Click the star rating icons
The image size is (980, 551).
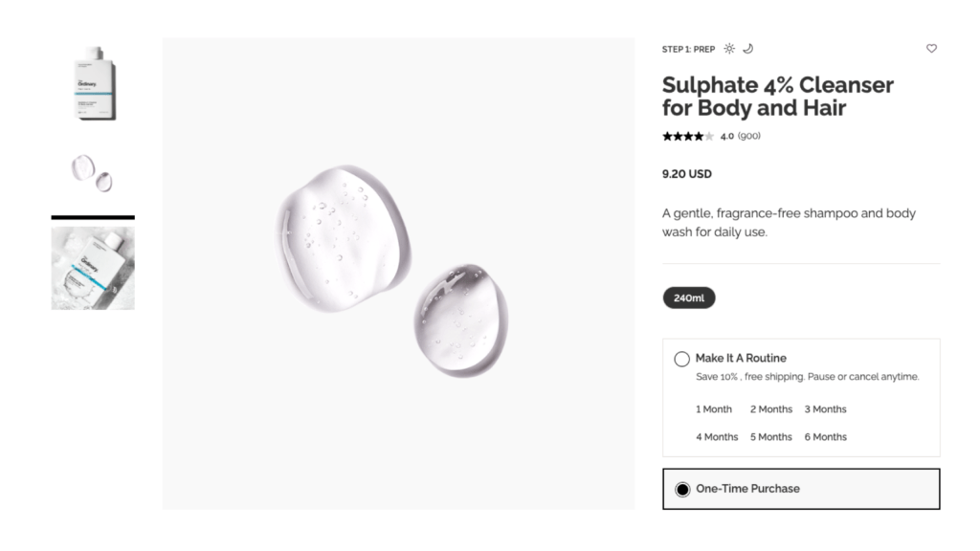[688, 136]
